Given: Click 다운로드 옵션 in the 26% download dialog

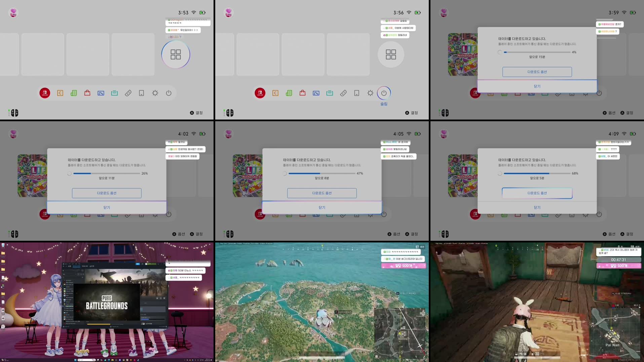Looking at the screenshot, I should pyautogui.click(x=107, y=193).
